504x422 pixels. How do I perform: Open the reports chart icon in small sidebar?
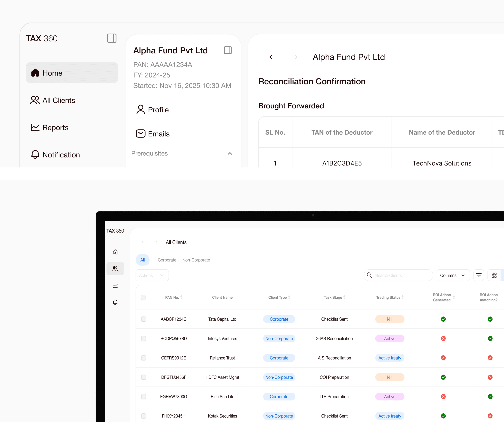pyautogui.click(x=115, y=286)
